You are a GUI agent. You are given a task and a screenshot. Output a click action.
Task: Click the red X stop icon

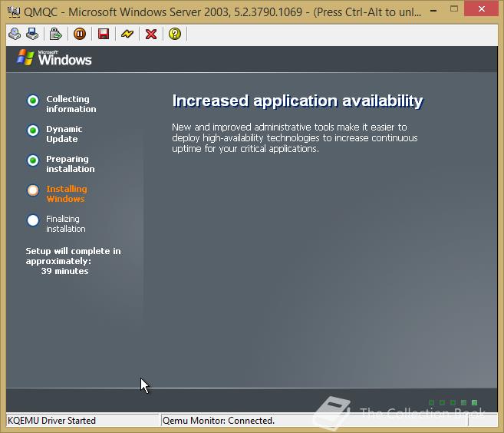point(151,34)
